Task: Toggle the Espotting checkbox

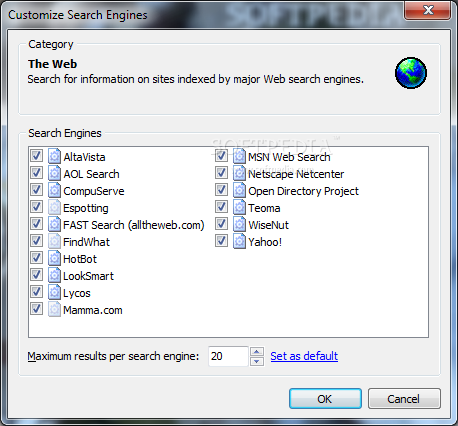Action: pyautogui.click(x=36, y=207)
